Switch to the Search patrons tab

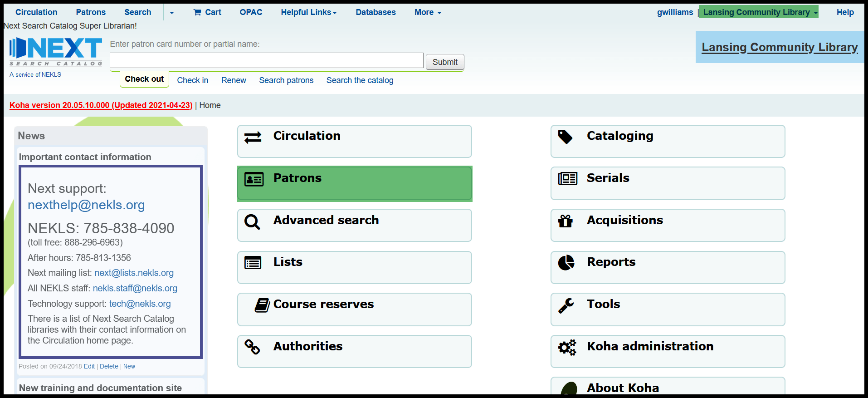coord(286,80)
